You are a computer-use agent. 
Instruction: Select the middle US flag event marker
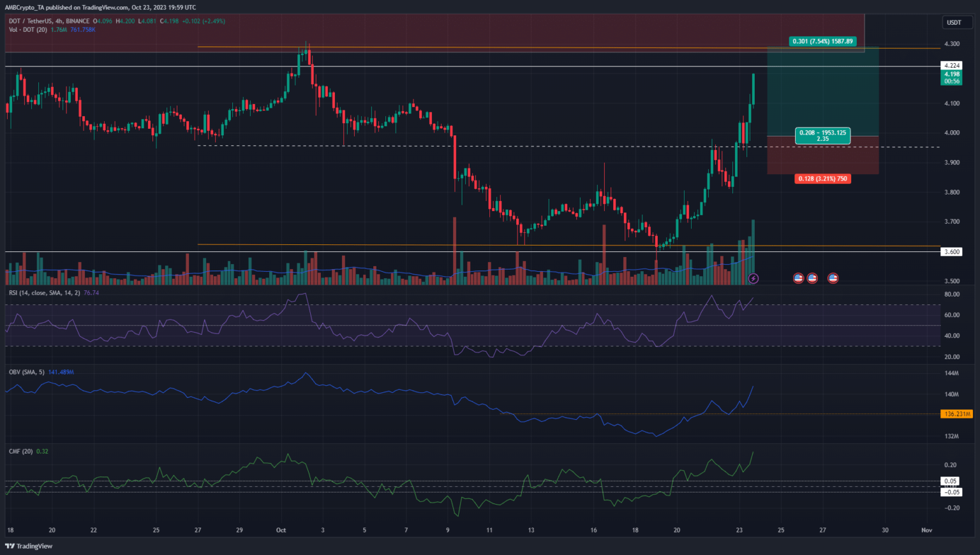click(x=812, y=278)
